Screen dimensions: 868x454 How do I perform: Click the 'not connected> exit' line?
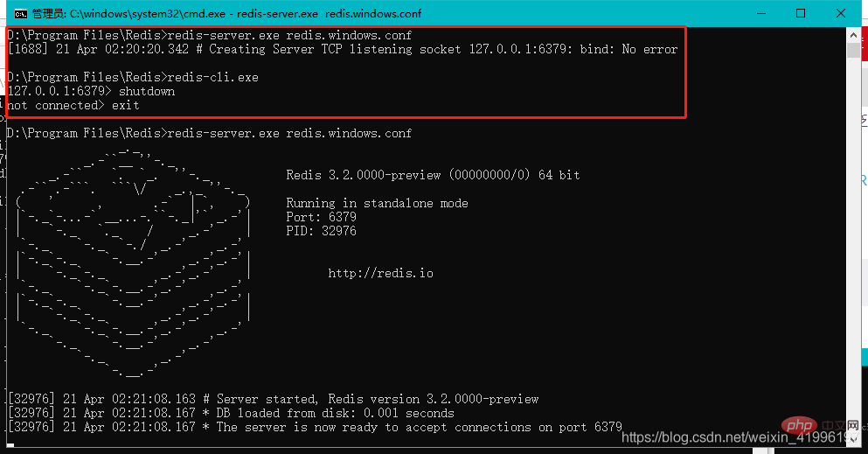click(x=73, y=105)
